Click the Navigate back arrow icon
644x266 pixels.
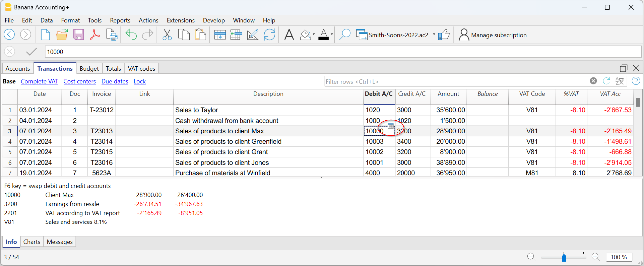click(9, 34)
